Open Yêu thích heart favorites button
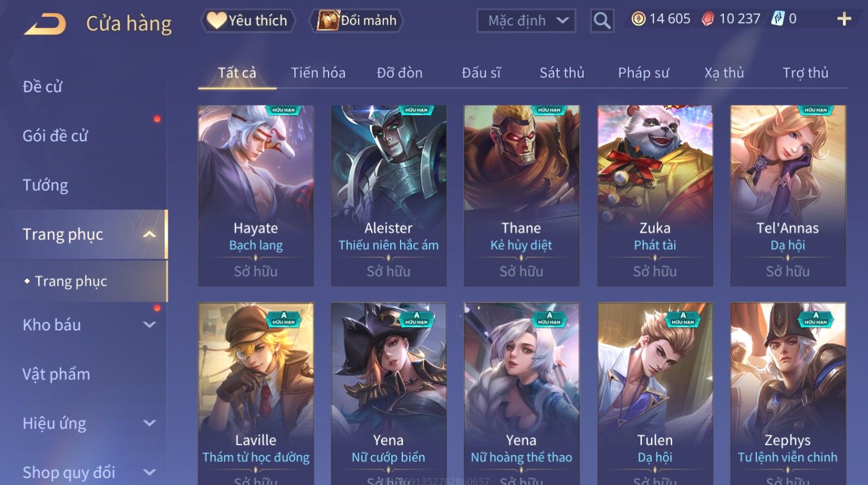The height and width of the screenshot is (485, 868). coord(248,21)
